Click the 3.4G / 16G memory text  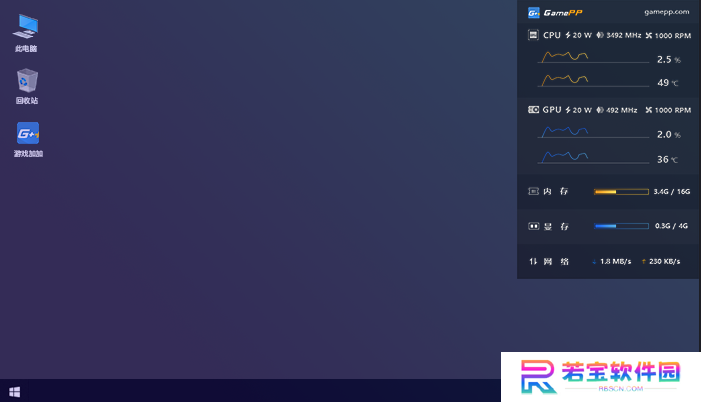click(671, 191)
